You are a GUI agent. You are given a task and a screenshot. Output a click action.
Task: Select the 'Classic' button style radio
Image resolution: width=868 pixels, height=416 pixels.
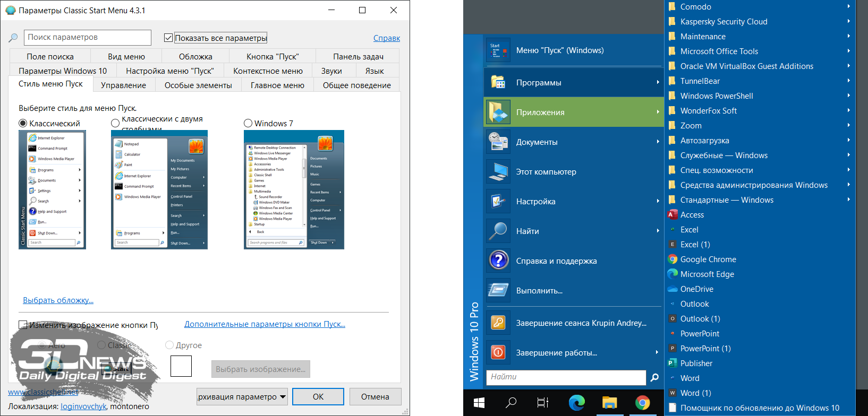coord(102,345)
